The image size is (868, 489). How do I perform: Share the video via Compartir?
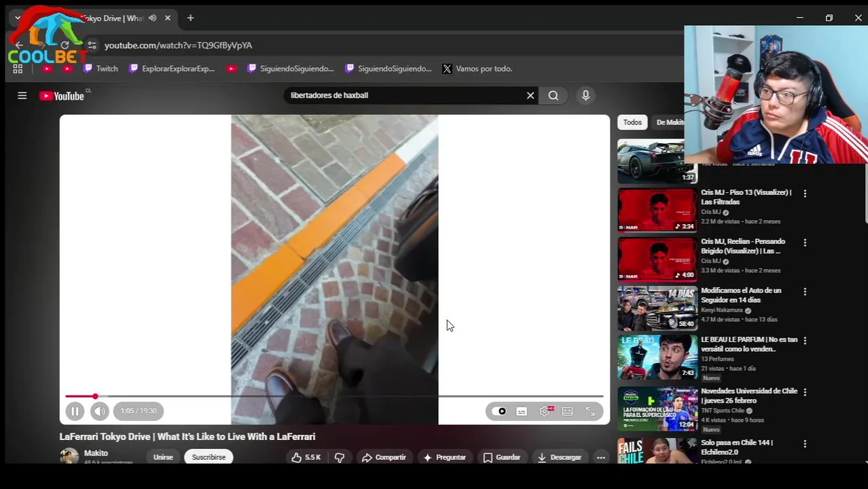(384, 457)
